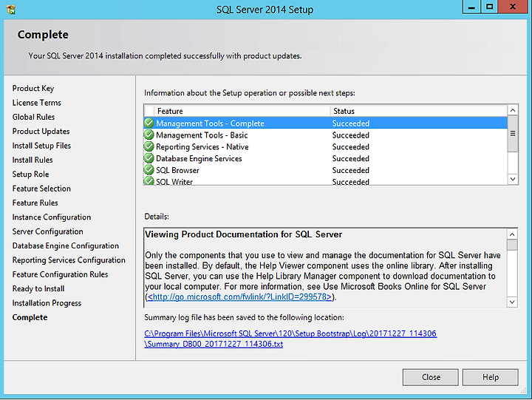This screenshot has height=400, width=532.
Task: Click the Product Updates step
Action: 41,131
